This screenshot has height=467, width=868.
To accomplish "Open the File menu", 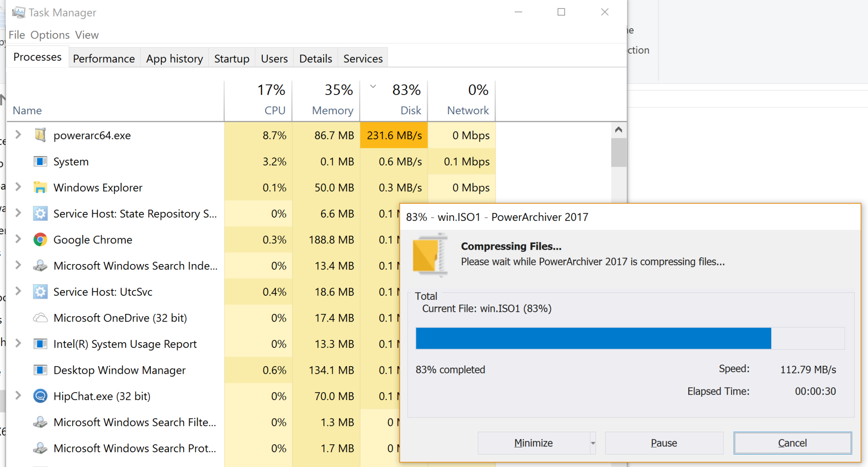I will (17, 35).
